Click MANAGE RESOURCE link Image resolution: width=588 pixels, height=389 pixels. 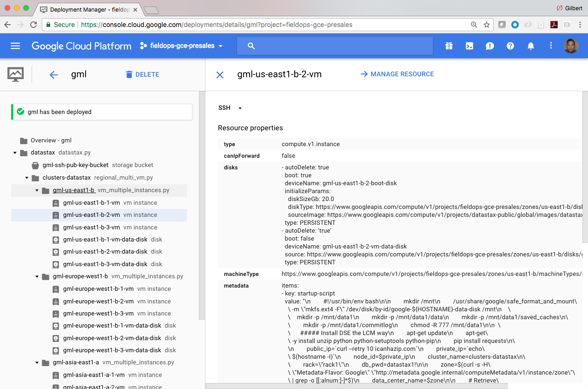(397, 74)
